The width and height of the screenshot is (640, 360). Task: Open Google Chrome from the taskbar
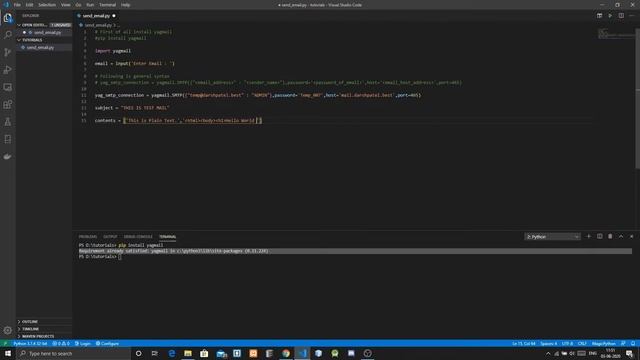pyautogui.click(x=286, y=353)
